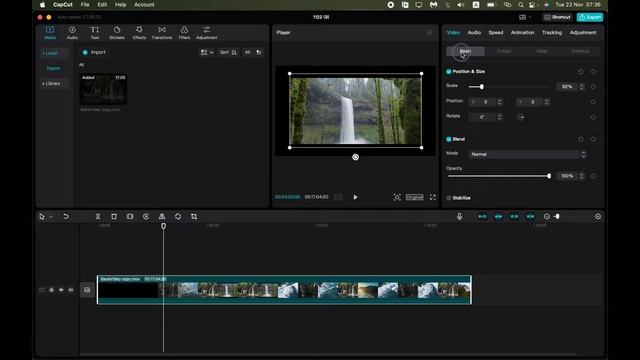
Task: Click the Scale value stepper arrows
Action: [x=582, y=87]
